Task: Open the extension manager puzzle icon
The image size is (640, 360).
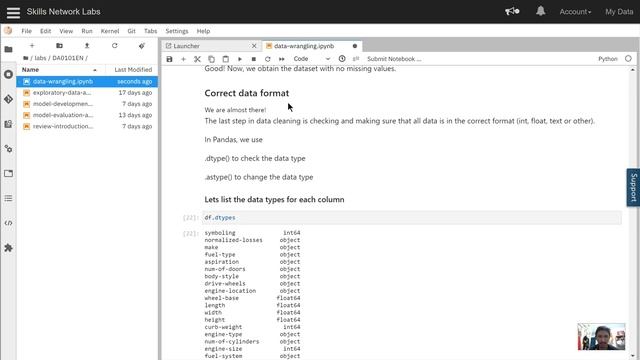Action: point(8,248)
